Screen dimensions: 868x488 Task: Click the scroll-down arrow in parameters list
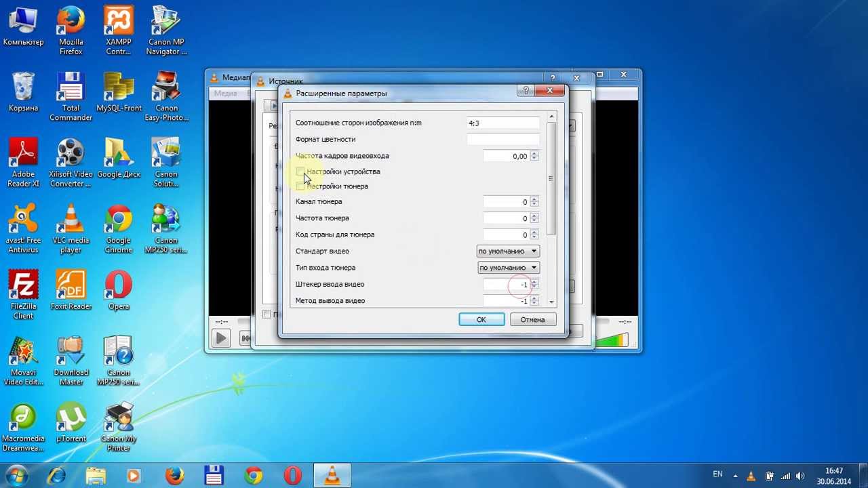[551, 302]
